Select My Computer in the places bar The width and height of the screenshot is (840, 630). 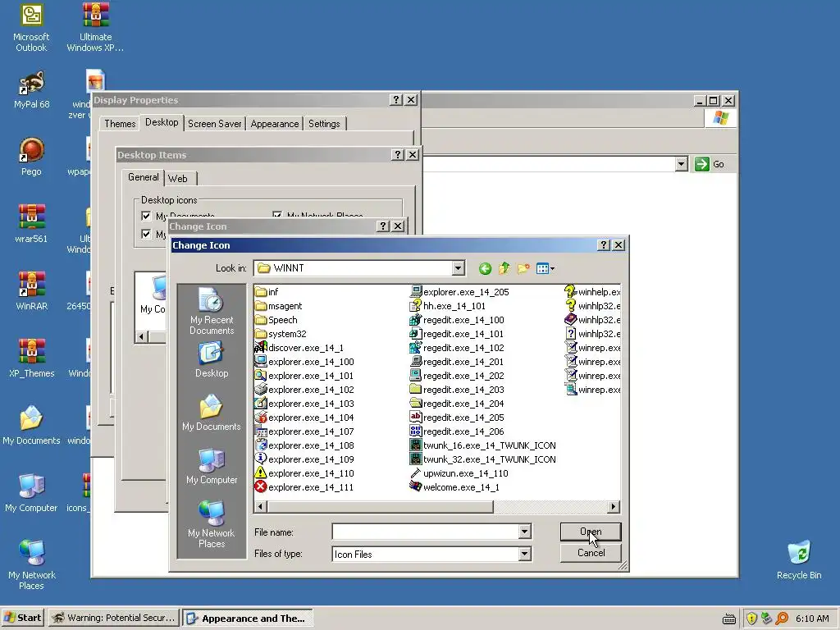[x=212, y=466]
